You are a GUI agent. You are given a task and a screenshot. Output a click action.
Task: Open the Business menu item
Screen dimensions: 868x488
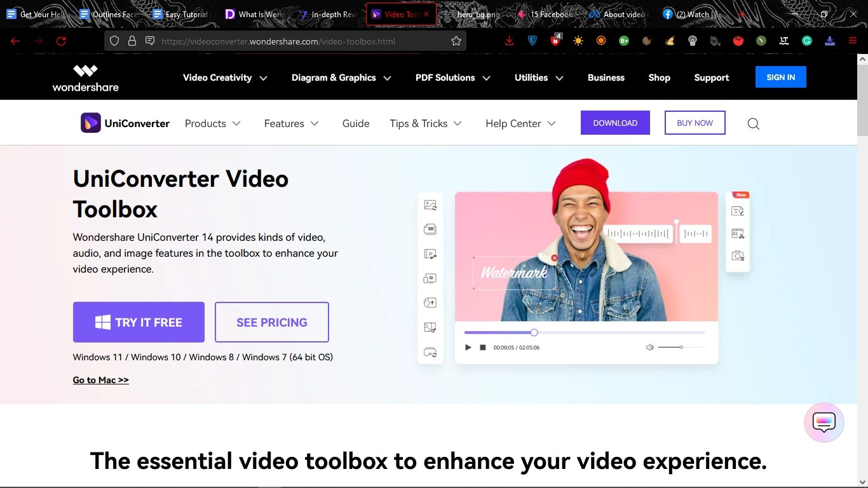tap(606, 78)
